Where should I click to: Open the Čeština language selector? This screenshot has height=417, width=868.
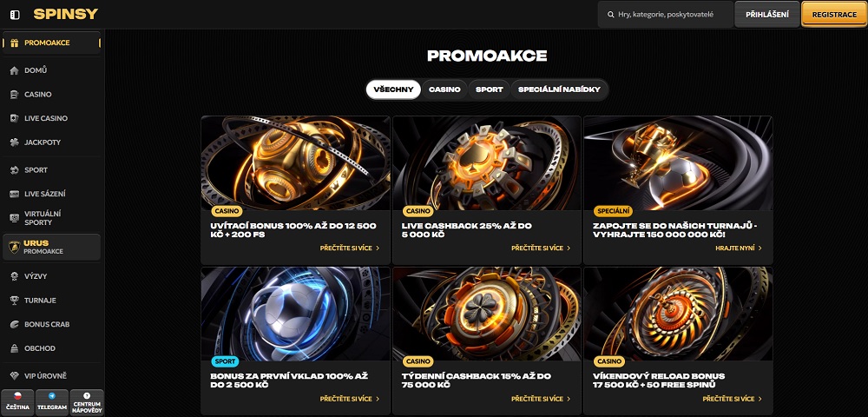17,402
